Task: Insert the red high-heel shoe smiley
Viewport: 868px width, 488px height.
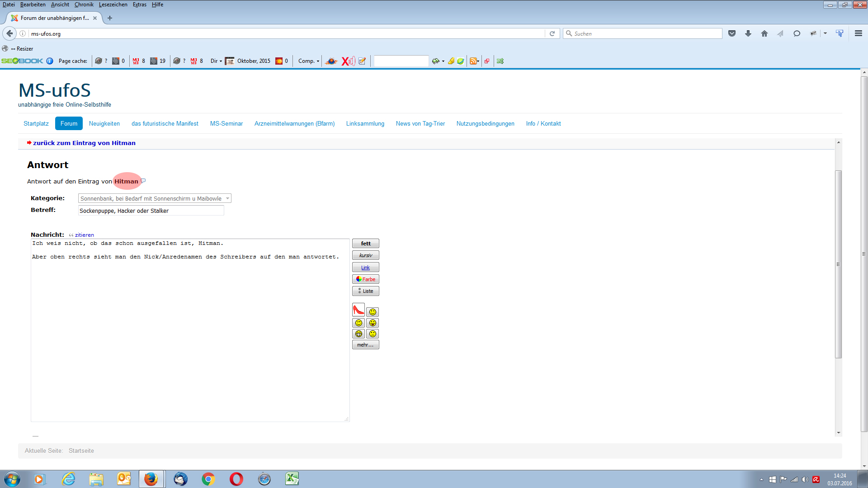Action: (358, 310)
